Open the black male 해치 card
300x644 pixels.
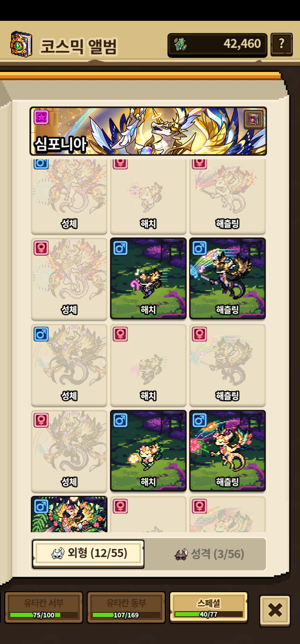click(x=148, y=278)
